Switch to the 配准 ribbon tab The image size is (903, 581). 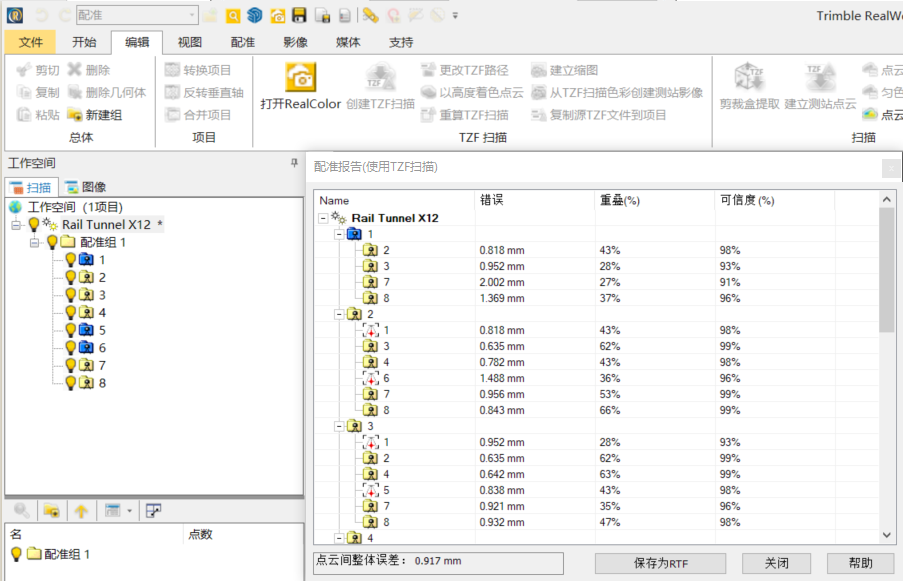coord(242,42)
